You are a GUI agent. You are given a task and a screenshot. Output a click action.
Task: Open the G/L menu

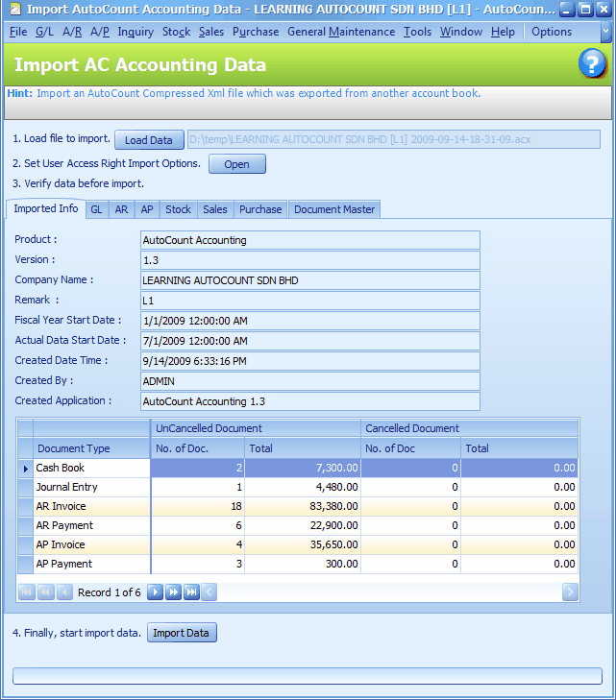(44, 32)
